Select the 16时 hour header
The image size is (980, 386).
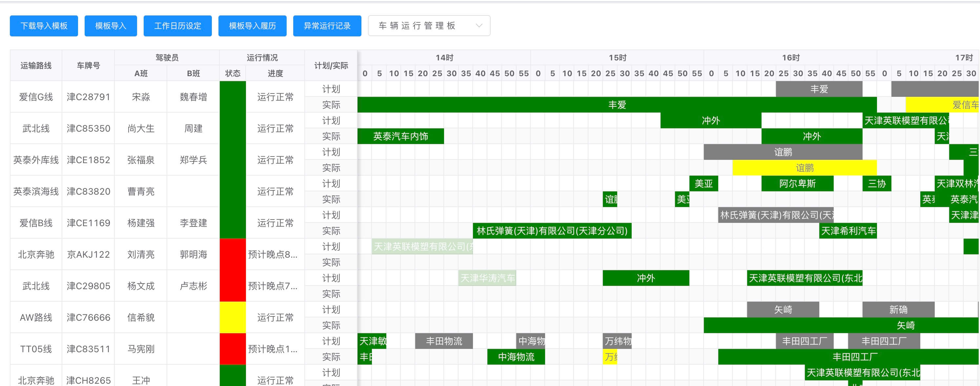tap(790, 58)
